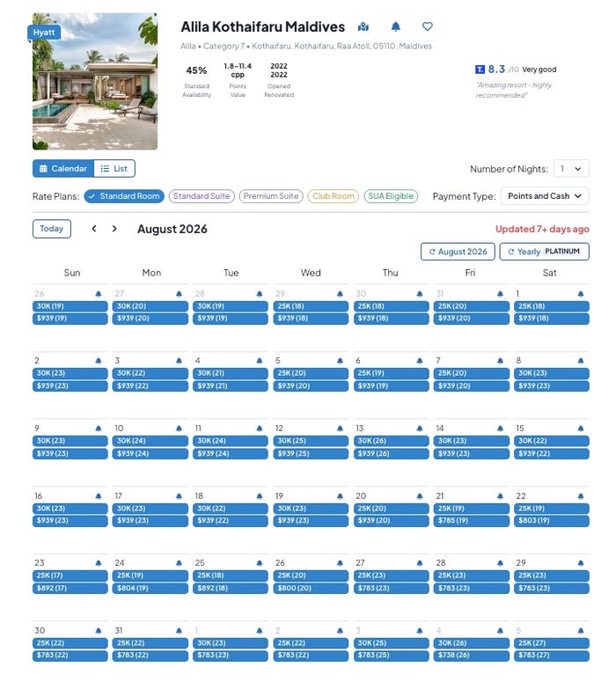Set an alert bell for August 22

click(581, 496)
